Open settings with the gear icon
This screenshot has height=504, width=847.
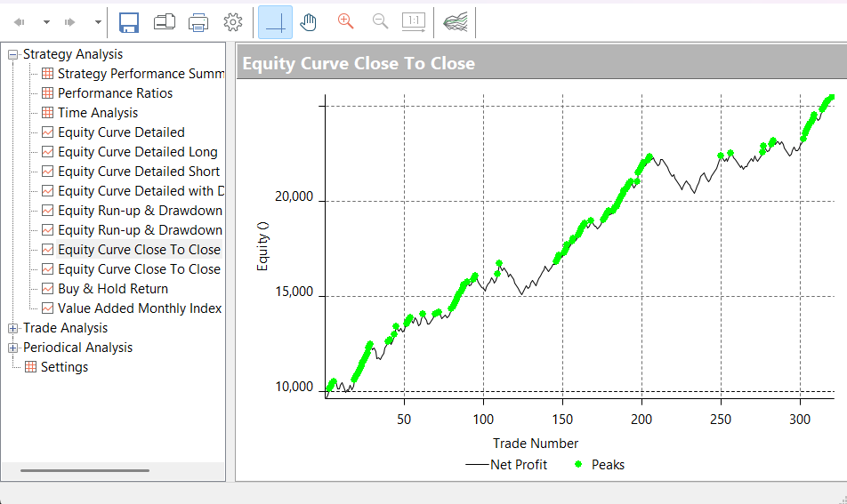point(233,22)
